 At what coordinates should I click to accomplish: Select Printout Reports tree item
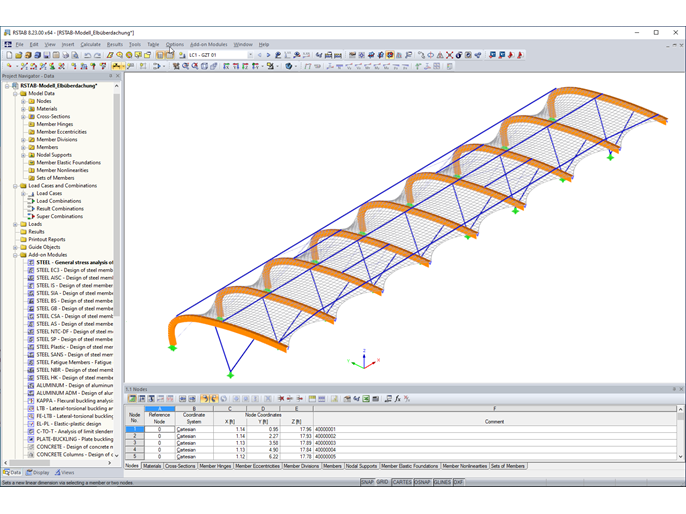tap(47, 239)
